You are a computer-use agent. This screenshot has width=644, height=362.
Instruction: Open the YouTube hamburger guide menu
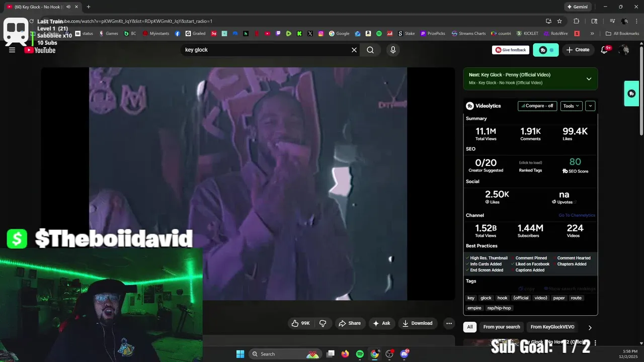click(12, 50)
